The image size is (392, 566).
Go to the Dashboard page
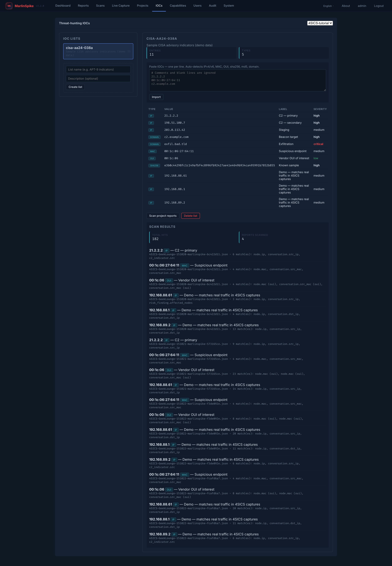(63, 6)
